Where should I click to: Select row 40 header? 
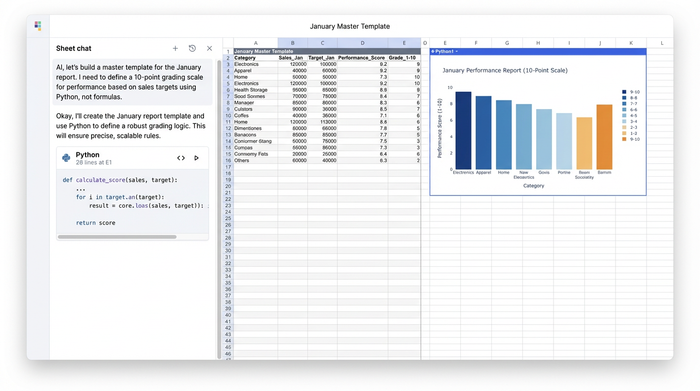[x=228, y=315]
